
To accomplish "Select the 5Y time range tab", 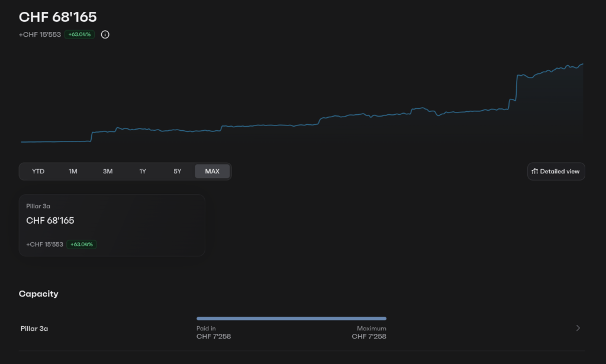I will 178,171.
